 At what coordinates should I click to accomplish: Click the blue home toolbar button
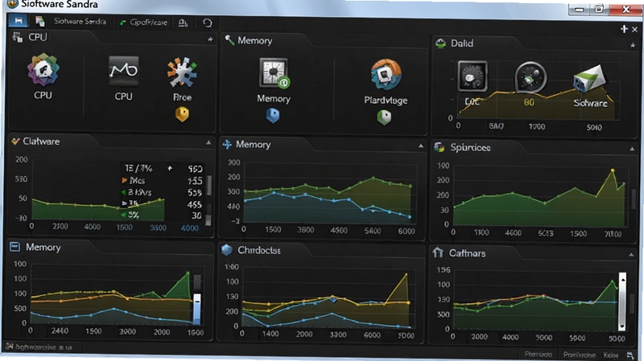click(x=18, y=21)
